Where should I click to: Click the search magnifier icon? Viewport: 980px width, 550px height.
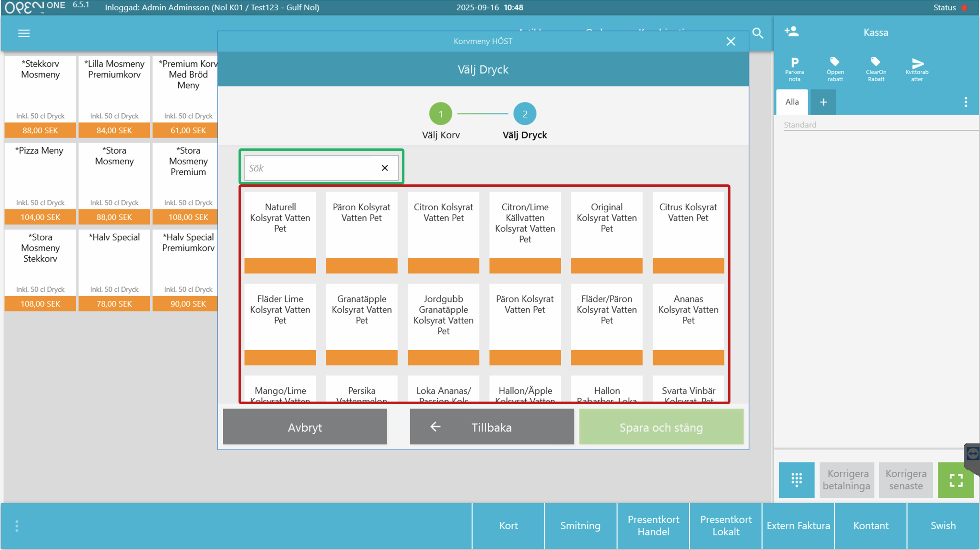point(757,33)
